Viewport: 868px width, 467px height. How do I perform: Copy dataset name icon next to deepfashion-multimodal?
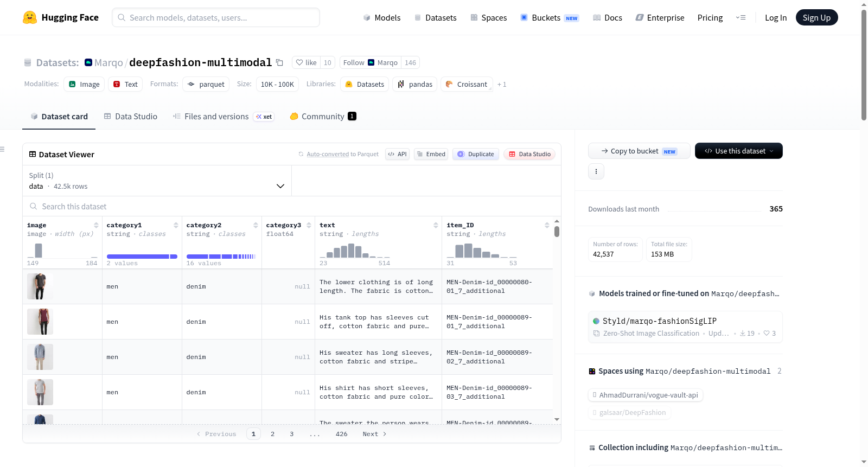click(x=279, y=62)
